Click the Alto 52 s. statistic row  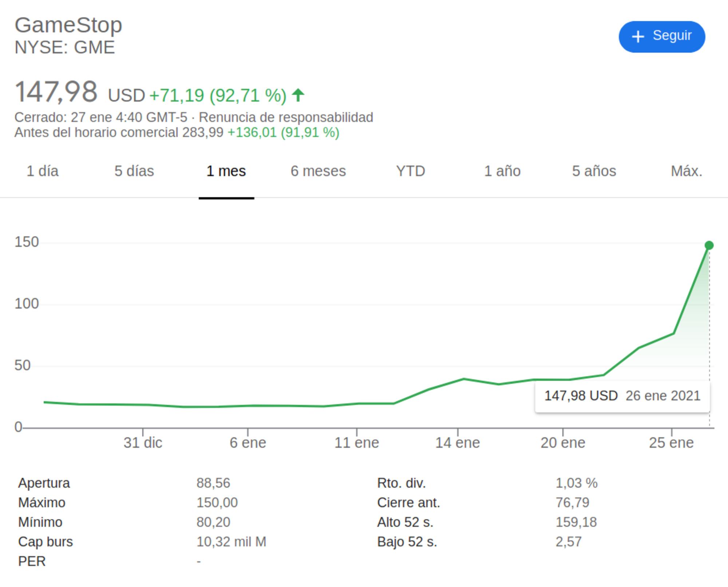[405, 522]
